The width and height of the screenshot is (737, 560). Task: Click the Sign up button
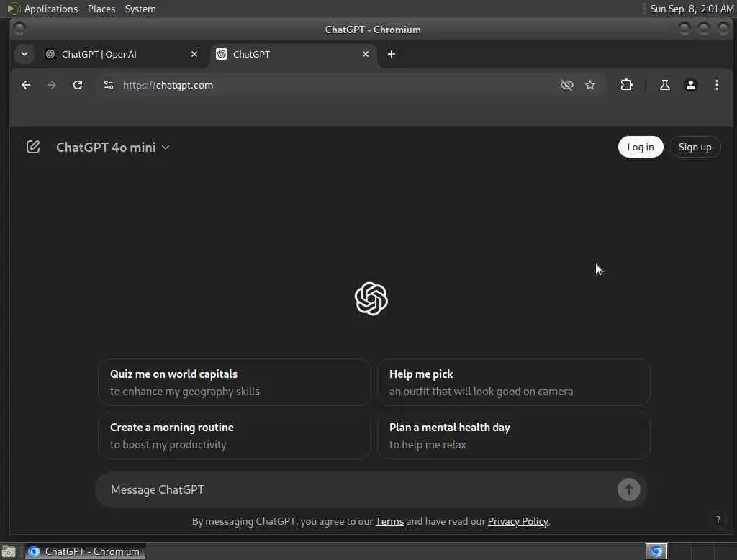[695, 147]
